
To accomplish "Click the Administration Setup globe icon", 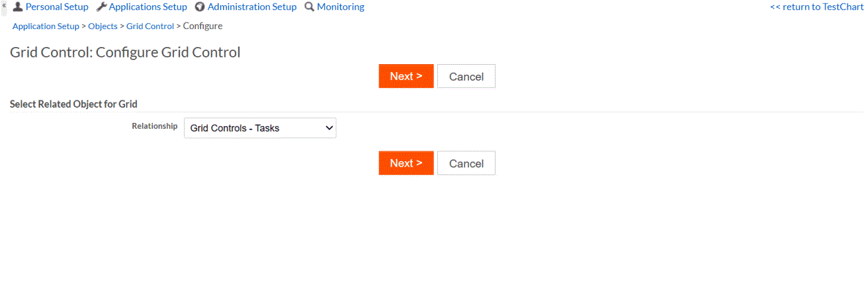I will point(200,7).
